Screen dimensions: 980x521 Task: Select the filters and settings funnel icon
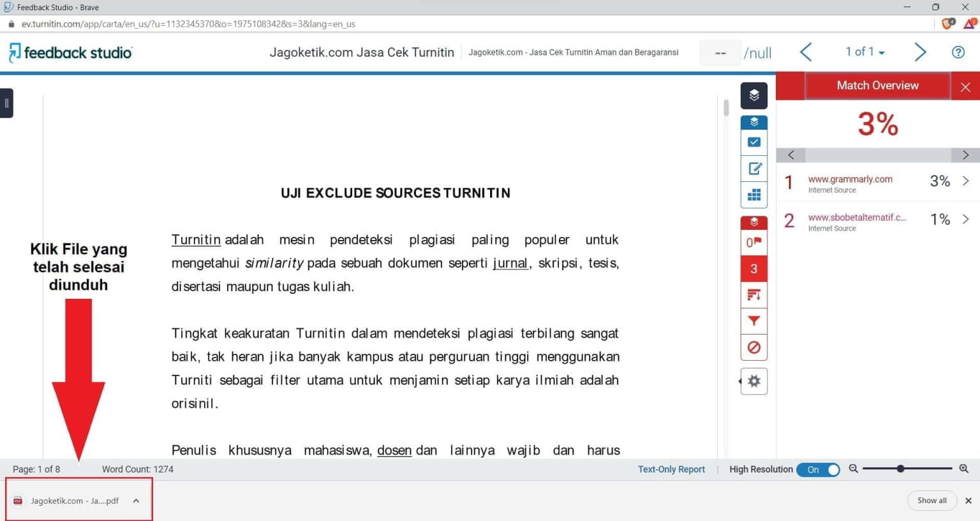[754, 321]
